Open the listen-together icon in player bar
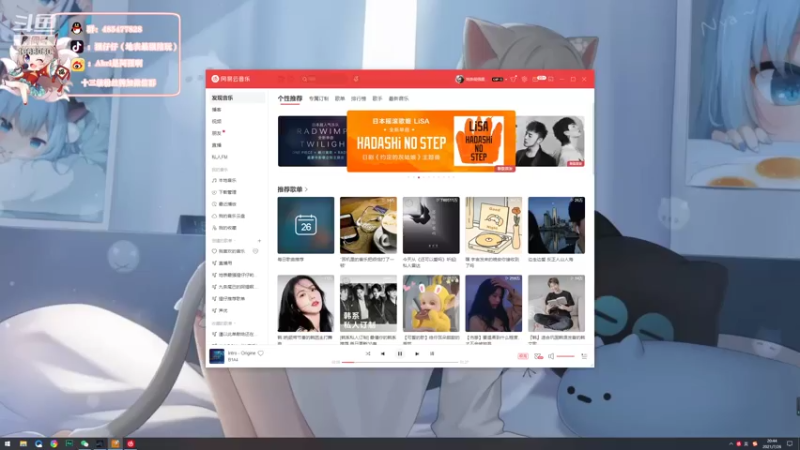This screenshot has height=450, width=800. 538,356
